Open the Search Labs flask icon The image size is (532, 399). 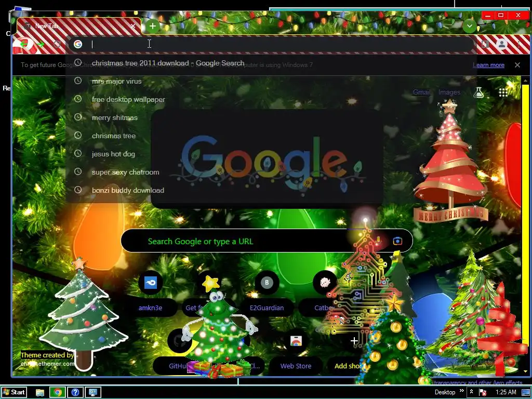pyautogui.click(x=478, y=92)
